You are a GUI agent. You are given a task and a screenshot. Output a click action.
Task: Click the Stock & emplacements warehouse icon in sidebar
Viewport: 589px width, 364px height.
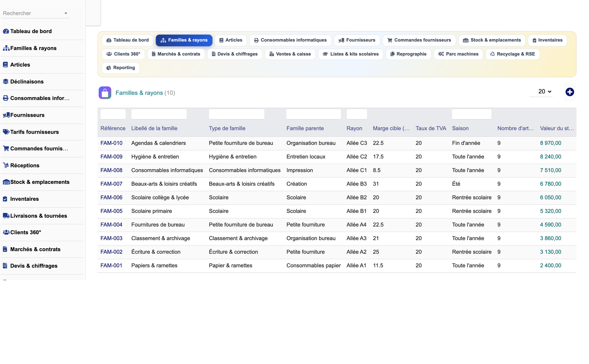click(x=6, y=182)
